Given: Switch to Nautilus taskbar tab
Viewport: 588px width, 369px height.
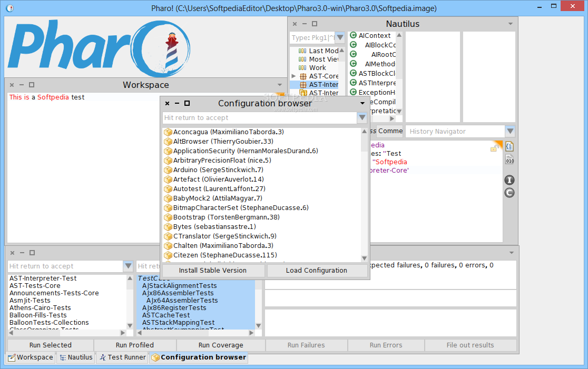Looking at the screenshot, I should (76, 357).
